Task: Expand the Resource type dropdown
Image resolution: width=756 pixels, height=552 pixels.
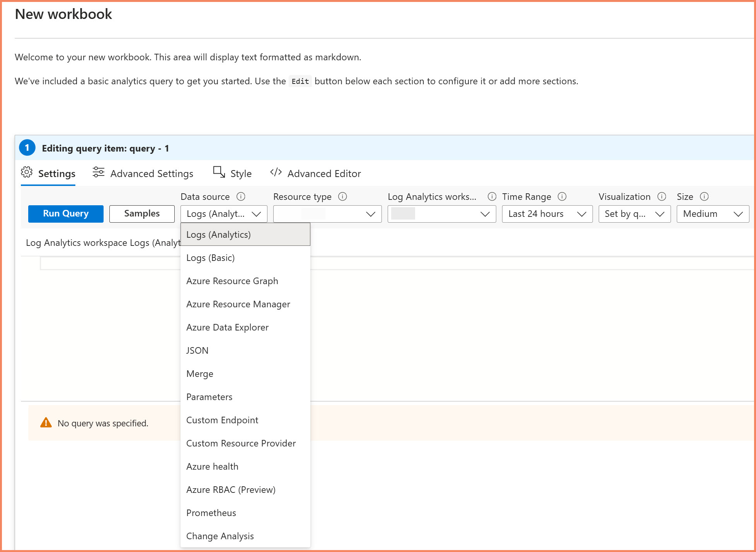Action: (x=327, y=214)
